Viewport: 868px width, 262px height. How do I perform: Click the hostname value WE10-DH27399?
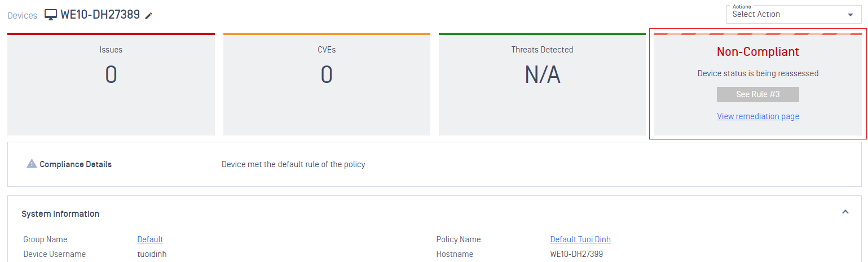(x=576, y=254)
